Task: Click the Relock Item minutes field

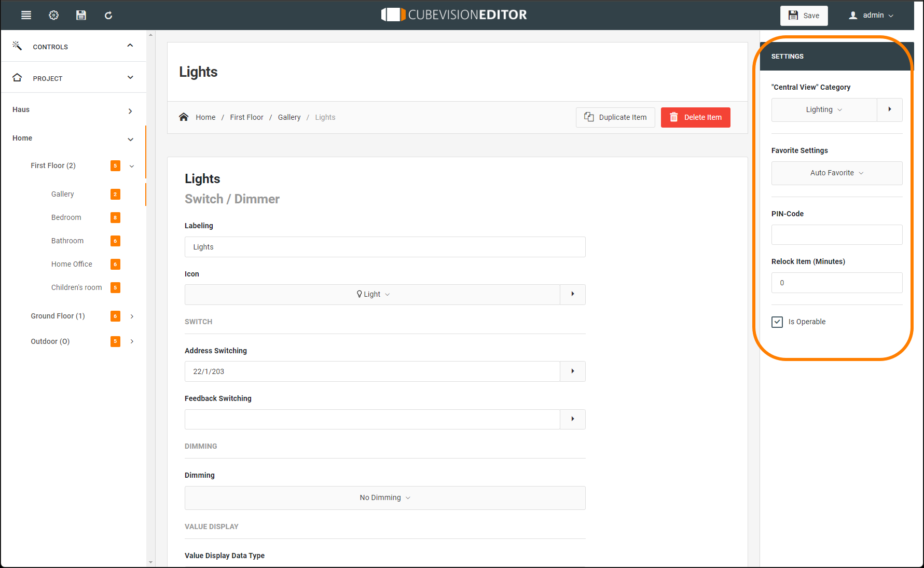Action: click(x=837, y=283)
